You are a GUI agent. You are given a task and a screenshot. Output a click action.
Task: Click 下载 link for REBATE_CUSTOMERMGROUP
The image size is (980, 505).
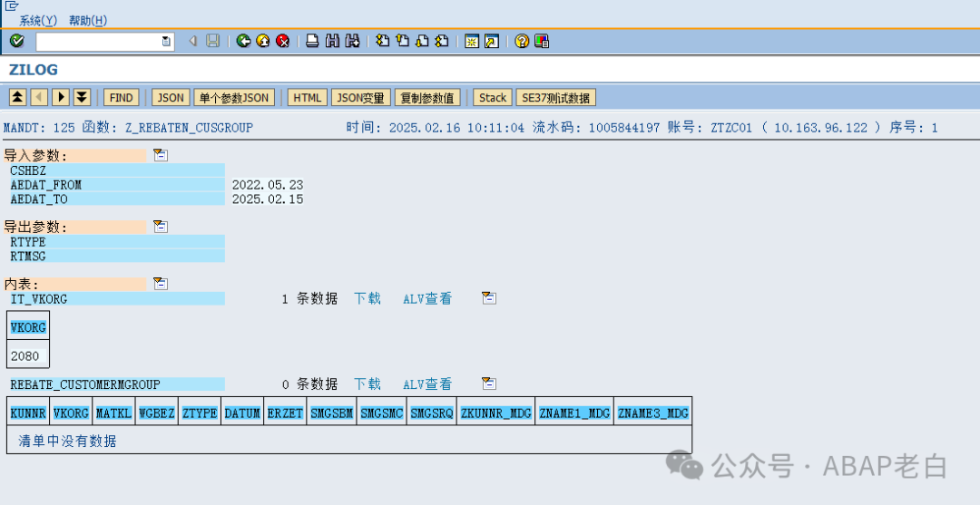coord(367,384)
